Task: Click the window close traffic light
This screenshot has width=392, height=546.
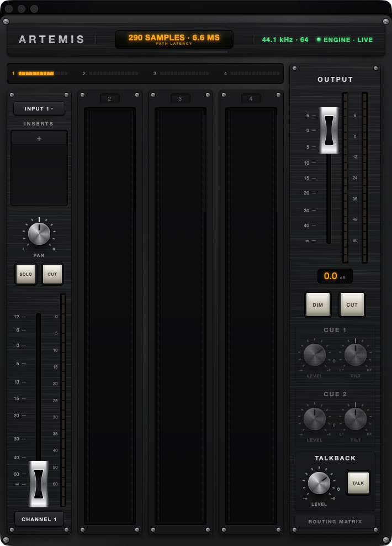Action: [x=9, y=9]
